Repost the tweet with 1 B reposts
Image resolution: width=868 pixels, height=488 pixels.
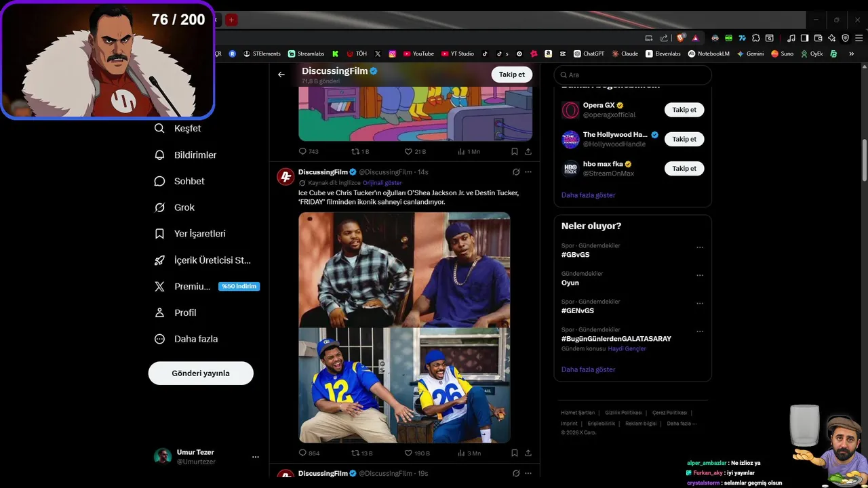(x=360, y=152)
